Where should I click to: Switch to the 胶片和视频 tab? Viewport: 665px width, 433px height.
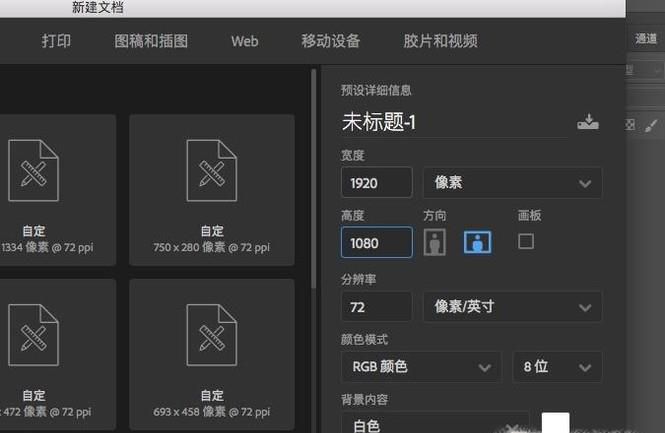point(440,41)
